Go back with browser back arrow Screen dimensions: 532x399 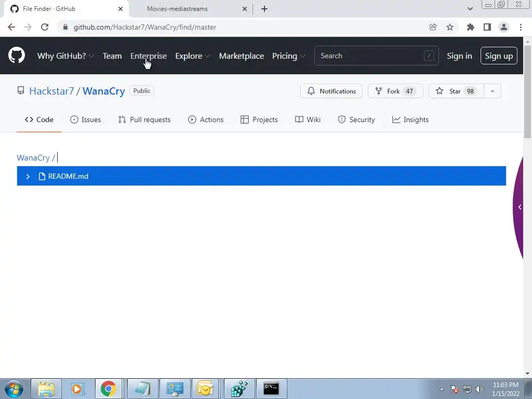pyautogui.click(x=11, y=27)
